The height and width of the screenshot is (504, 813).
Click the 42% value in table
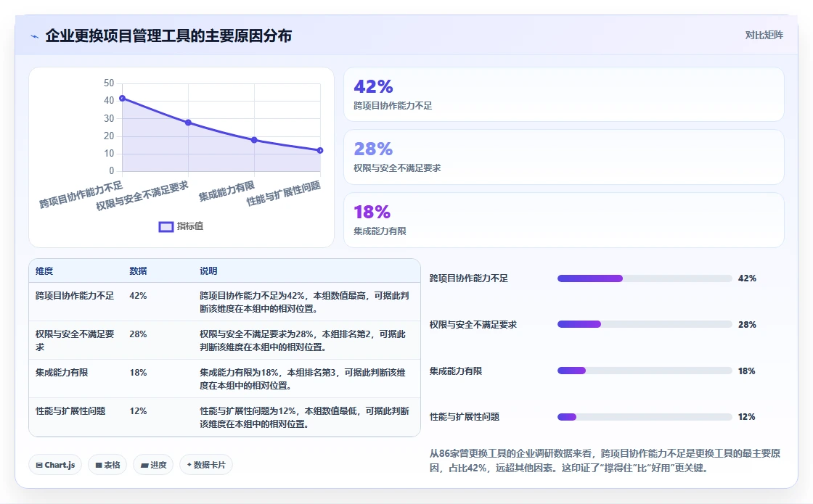click(138, 296)
